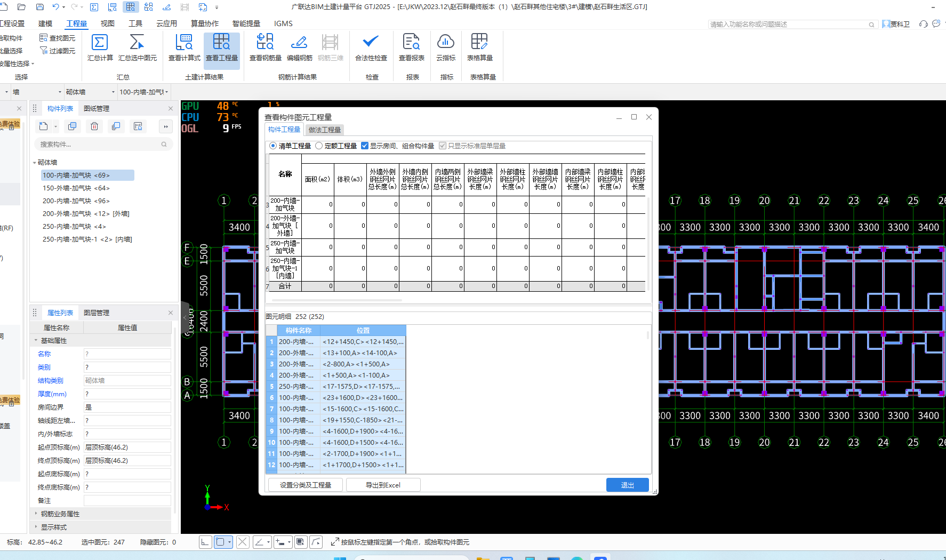Click 设置分类及工程量 button
946x560 pixels.
click(305, 485)
